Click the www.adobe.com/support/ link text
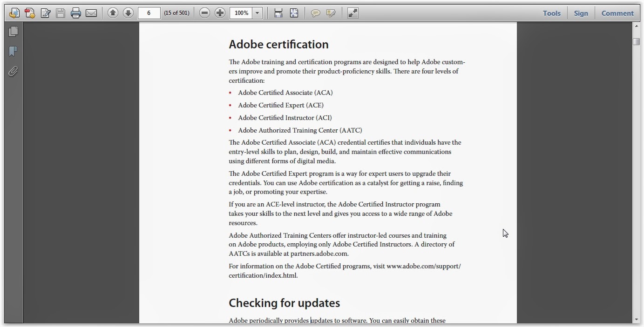 [423, 266]
